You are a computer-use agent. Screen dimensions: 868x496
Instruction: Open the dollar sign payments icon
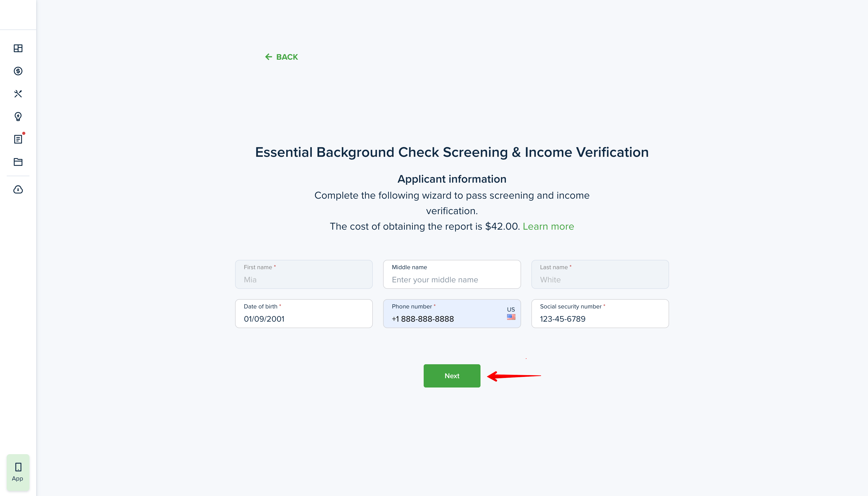click(18, 71)
